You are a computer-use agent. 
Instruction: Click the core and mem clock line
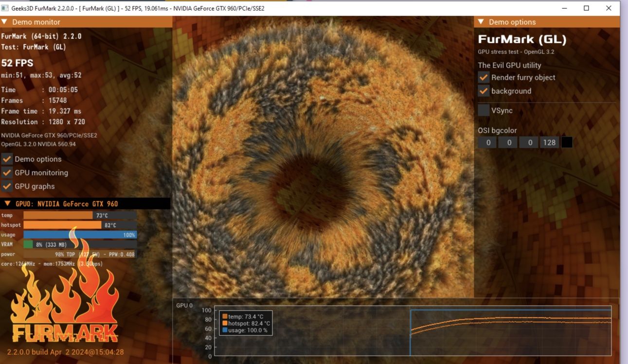click(x=52, y=264)
